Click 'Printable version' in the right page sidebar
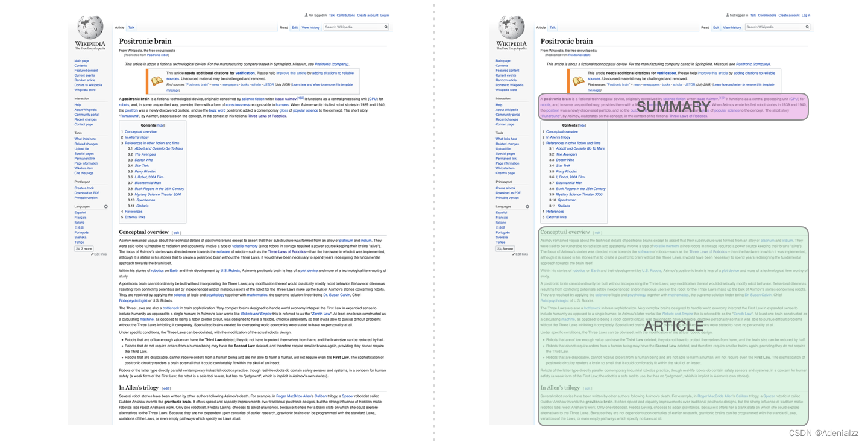This screenshot has width=868, height=442. click(508, 198)
